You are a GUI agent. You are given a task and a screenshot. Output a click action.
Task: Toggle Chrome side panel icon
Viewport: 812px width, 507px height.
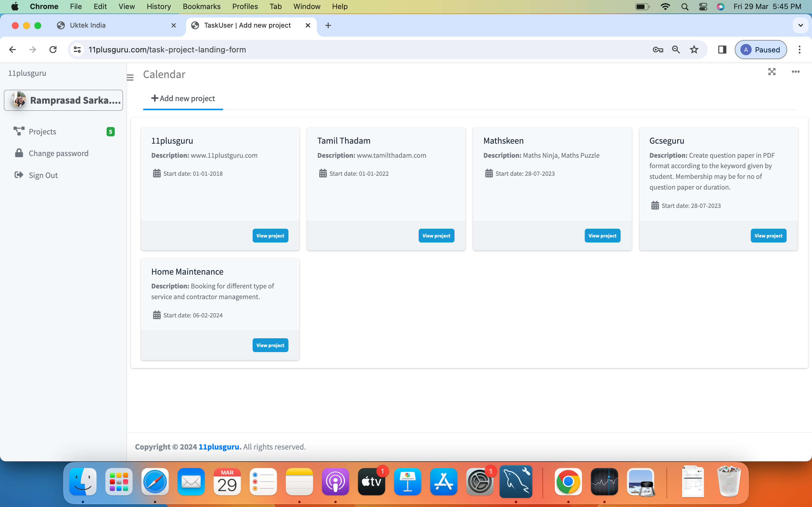click(722, 50)
